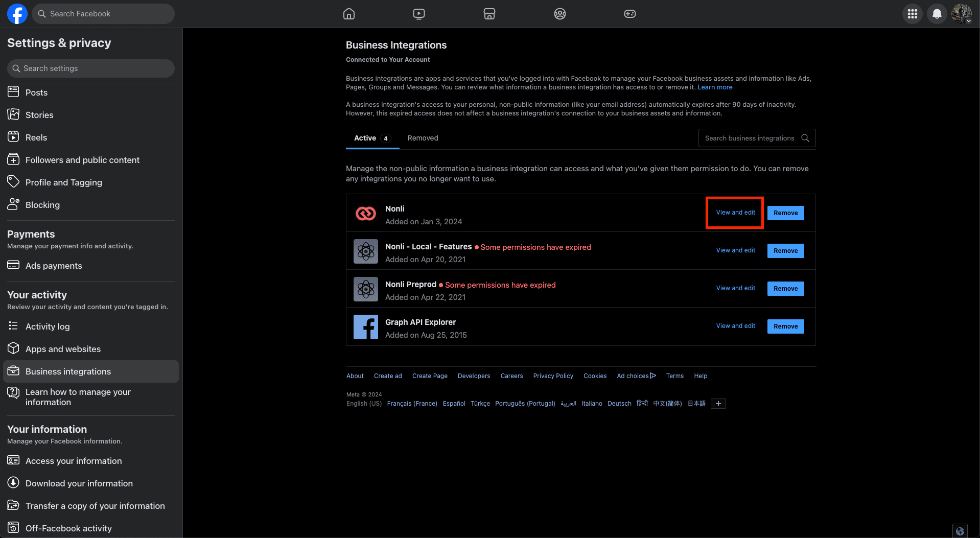Open the Create ad footer link
Image resolution: width=980 pixels, height=538 pixels.
pos(388,376)
